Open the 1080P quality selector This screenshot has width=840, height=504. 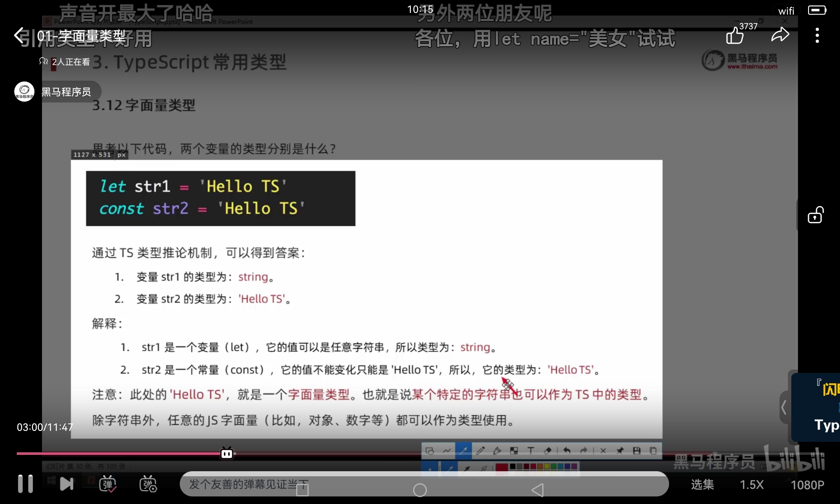click(x=807, y=485)
